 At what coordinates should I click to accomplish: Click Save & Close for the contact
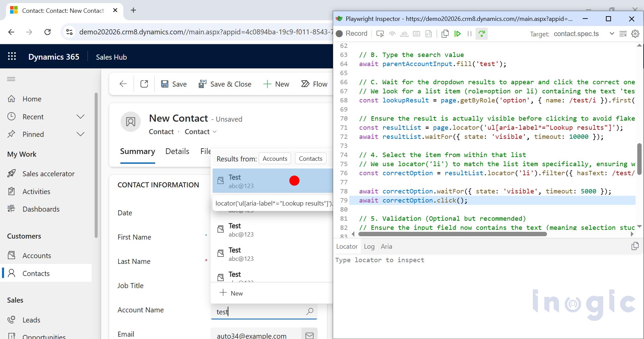(225, 84)
